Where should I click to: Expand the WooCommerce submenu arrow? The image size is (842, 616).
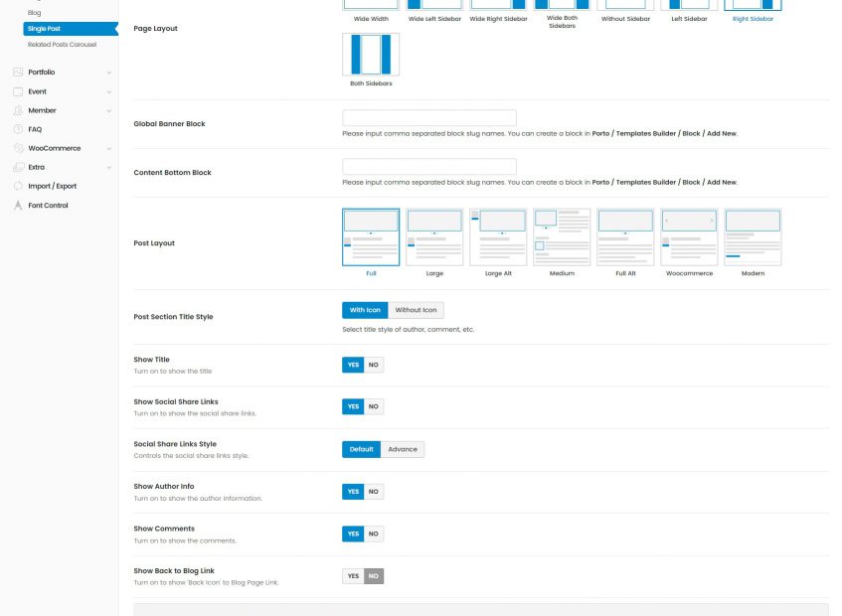108,148
